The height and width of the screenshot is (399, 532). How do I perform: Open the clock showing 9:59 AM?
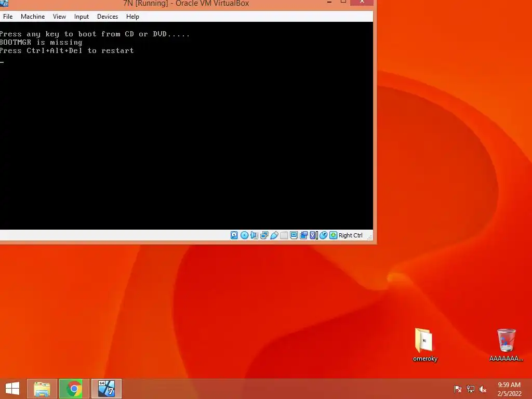[509, 389]
